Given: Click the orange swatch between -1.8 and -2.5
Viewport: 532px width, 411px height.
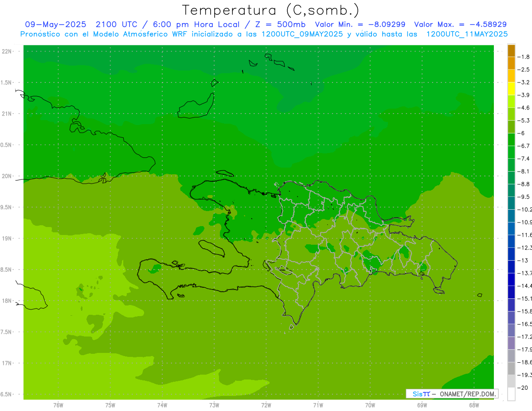Looking at the screenshot, I should (511, 63).
